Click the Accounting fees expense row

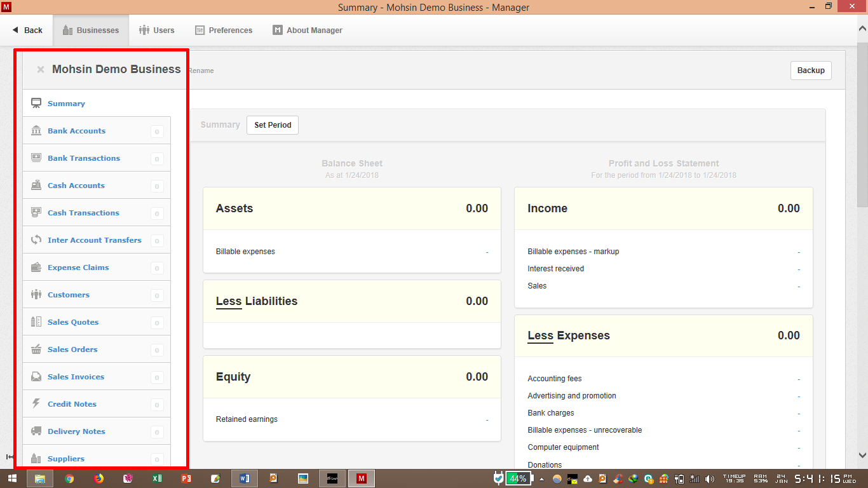pos(663,379)
